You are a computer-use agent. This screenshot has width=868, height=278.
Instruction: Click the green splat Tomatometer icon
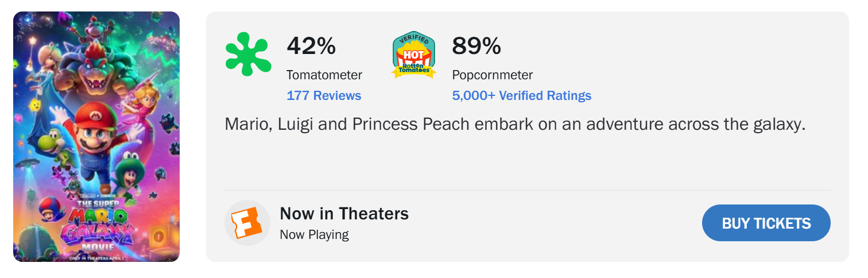tap(247, 55)
